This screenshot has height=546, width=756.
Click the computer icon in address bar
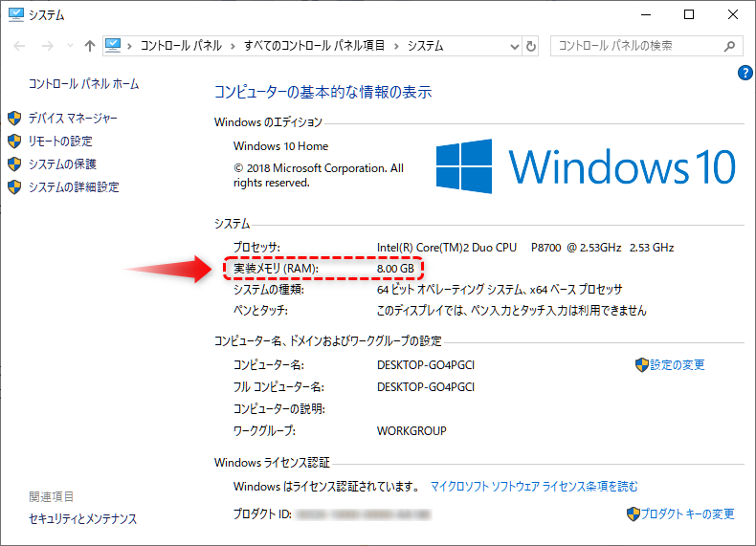tap(113, 46)
